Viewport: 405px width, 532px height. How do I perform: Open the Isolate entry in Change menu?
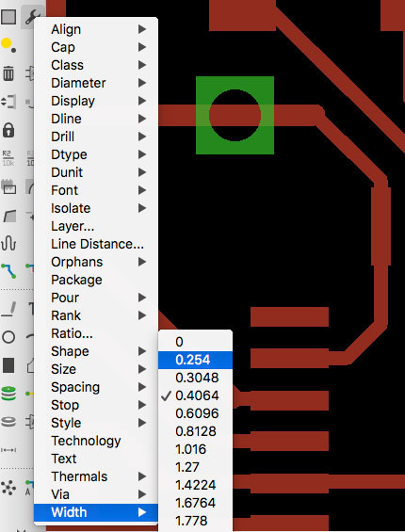point(96,208)
